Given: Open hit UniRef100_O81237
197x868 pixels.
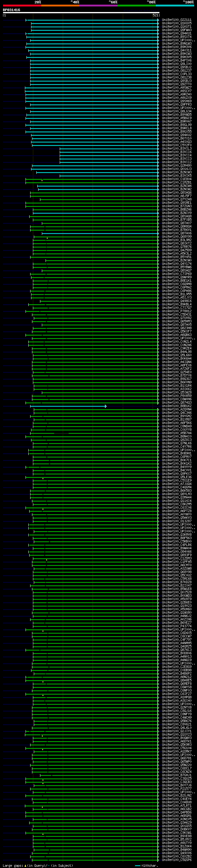Looking at the screenshot, I should [x=176, y=71].
